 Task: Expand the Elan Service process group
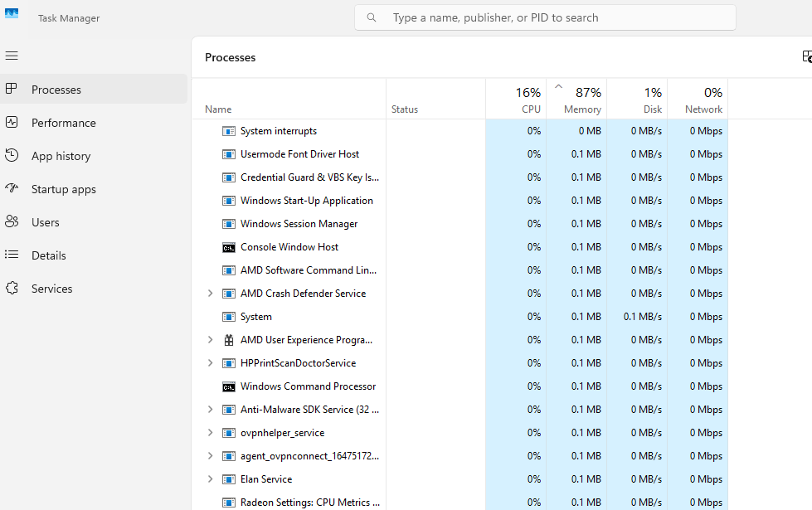[210, 479]
